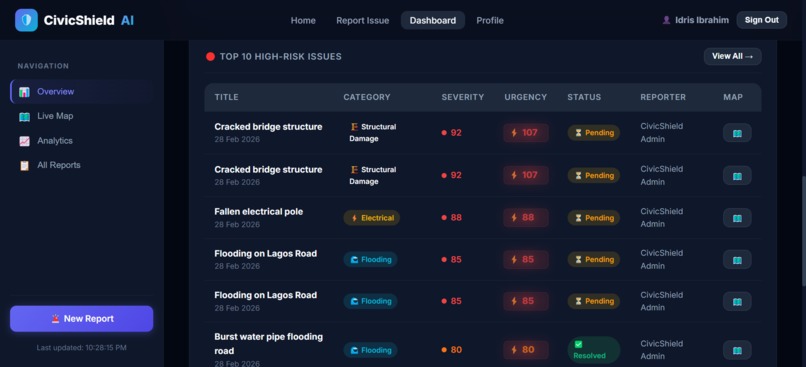This screenshot has height=367, width=806.
Task: Click the Live Map icon in sidebar
Action: [x=24, y=117]
